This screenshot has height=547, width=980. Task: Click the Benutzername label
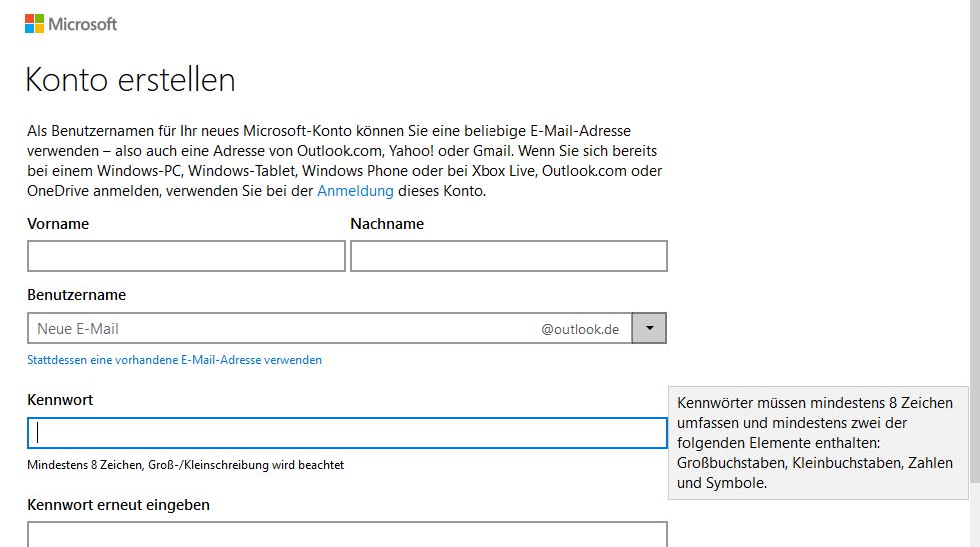click(76, 295)
